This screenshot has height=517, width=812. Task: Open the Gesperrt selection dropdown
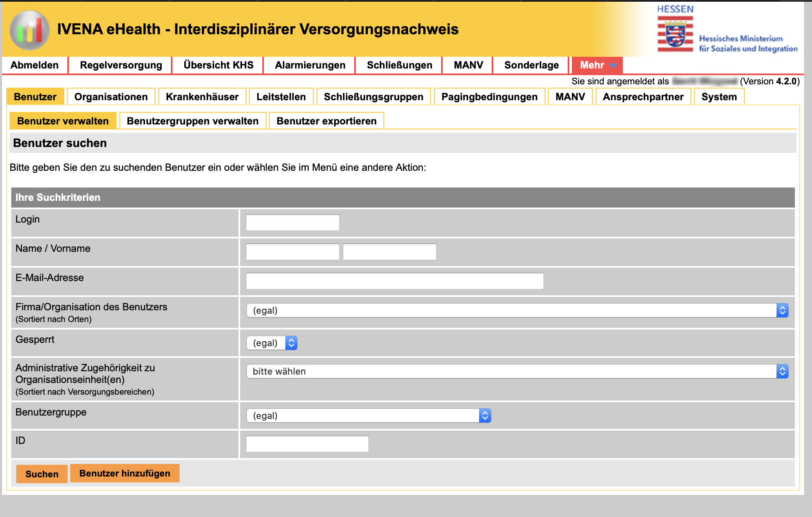coord(272,343)
